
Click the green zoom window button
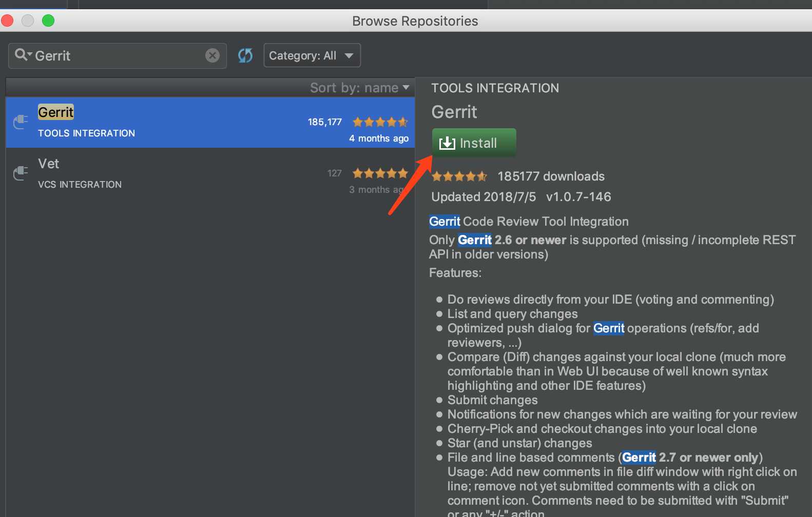point(48,21)
